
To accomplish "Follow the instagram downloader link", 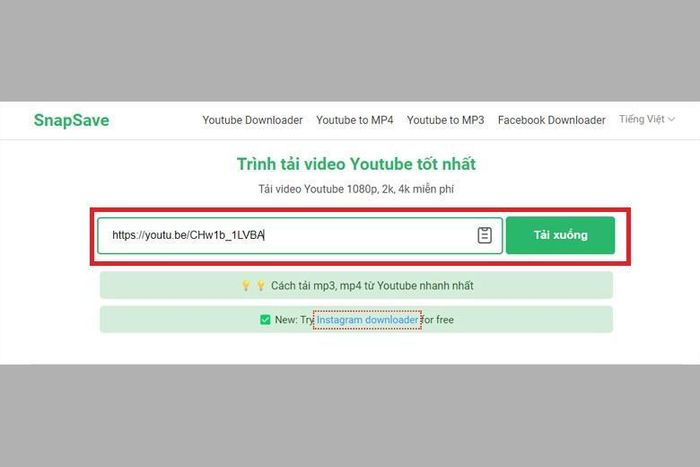I will (x=367, y=320).
